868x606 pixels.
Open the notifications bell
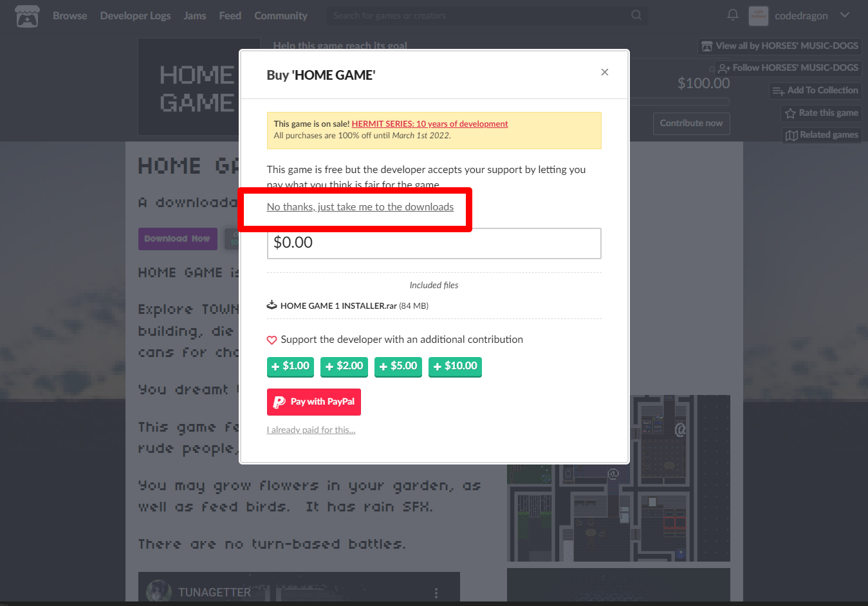coord(732,15)
